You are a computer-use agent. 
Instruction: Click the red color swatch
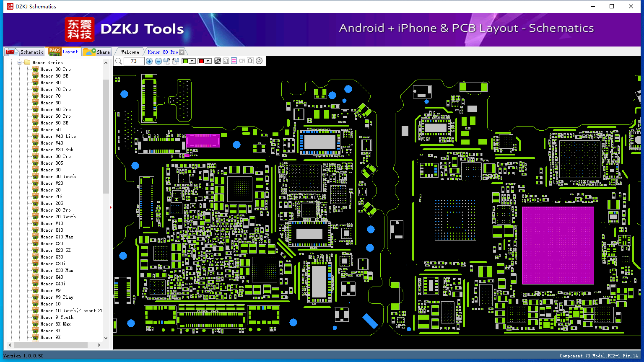(201, 61)
